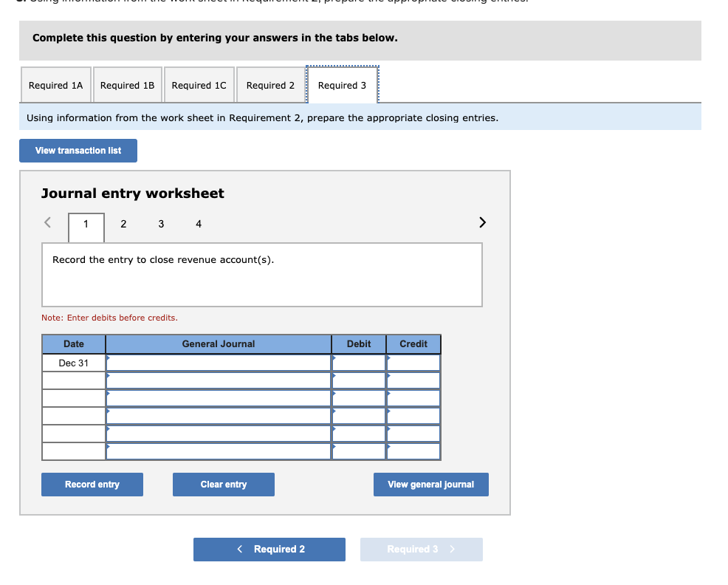The height and width of the screenshot is (585, 728).
Task: Open the account dropdown in second journal row
Action: click(218, 380)
